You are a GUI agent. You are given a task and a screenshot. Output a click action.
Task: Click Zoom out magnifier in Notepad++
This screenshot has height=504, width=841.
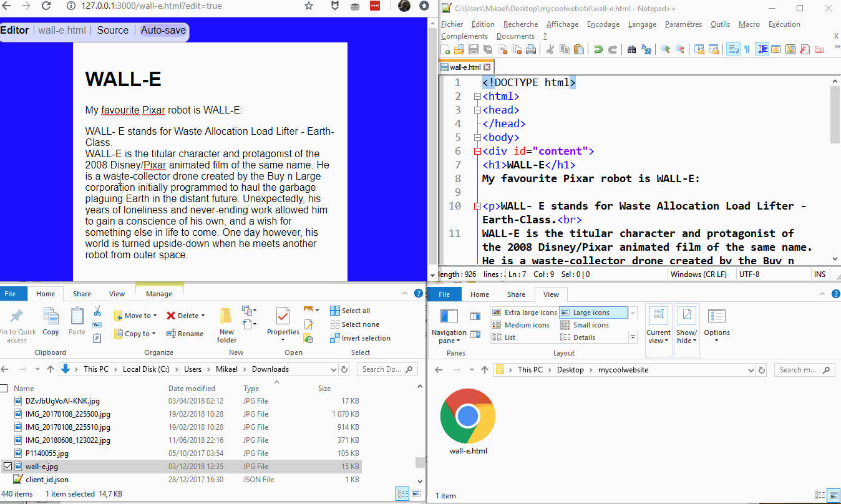tap(680, 50)
